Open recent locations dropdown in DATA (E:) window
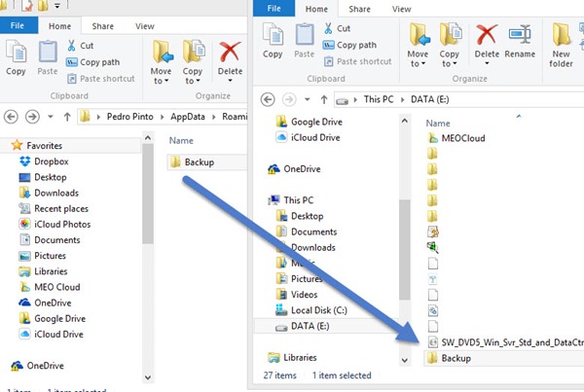This screenshot has height=392, width=584. (x=308, y=100)
